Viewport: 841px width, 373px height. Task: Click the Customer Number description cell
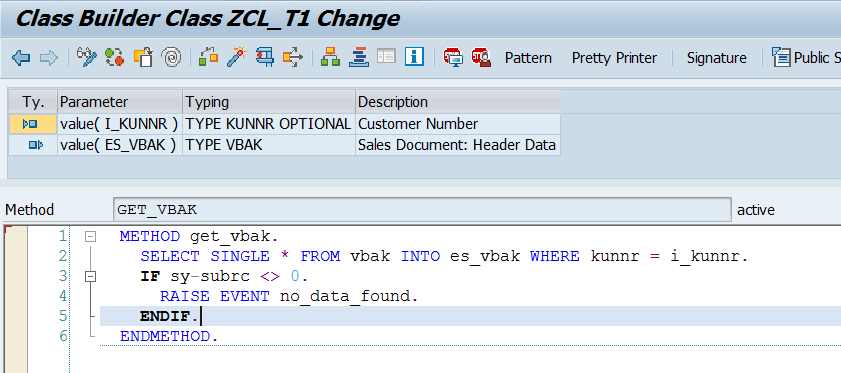pos(458,124)
